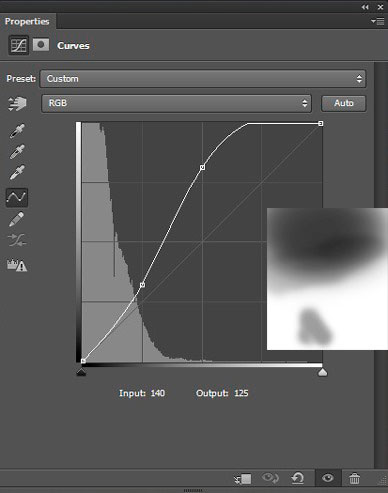Click the Output value 125 field
The width and height of the screenshot is (388, 493).
(241, 393)
